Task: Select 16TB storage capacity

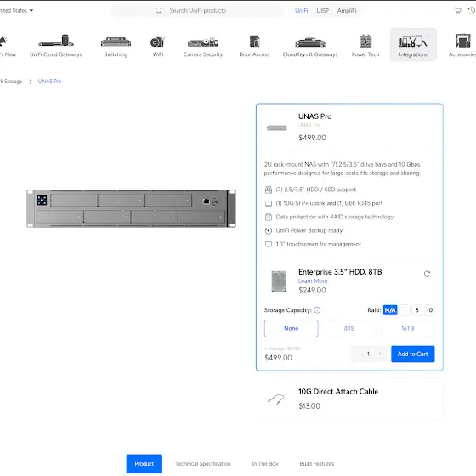Action: pyautogui.click(x=407, y=328)
